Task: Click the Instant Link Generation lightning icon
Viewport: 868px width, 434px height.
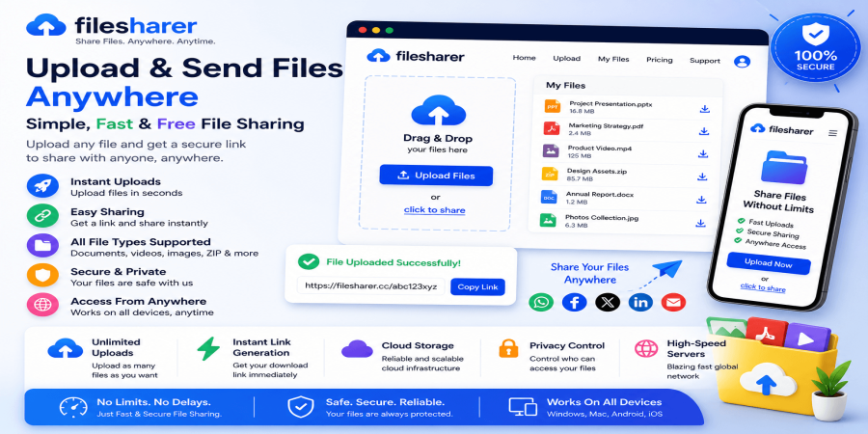Action: point(208,348)
